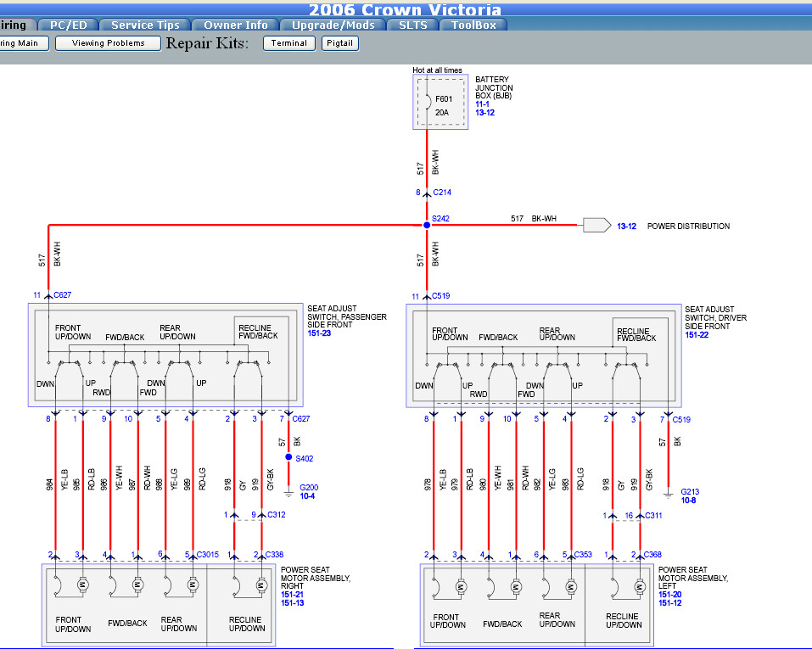Screen dimensions: 812x649
Task: Open the C627 connector link at pin 11
Action: pos(62,294)
